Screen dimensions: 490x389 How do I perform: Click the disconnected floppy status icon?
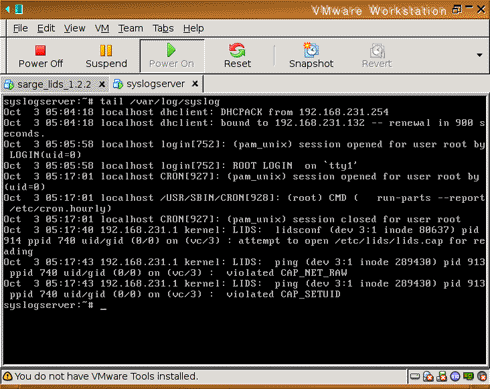point(442,377)
